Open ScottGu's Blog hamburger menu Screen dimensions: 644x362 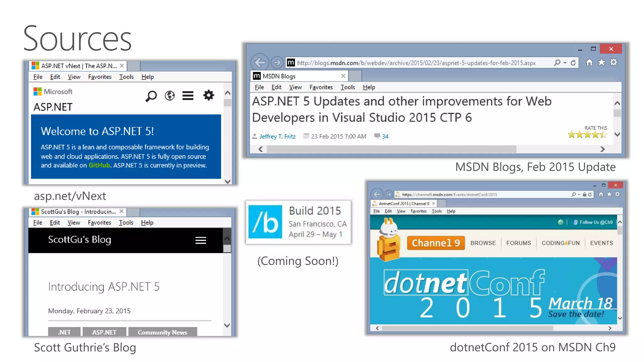point(201,240)
